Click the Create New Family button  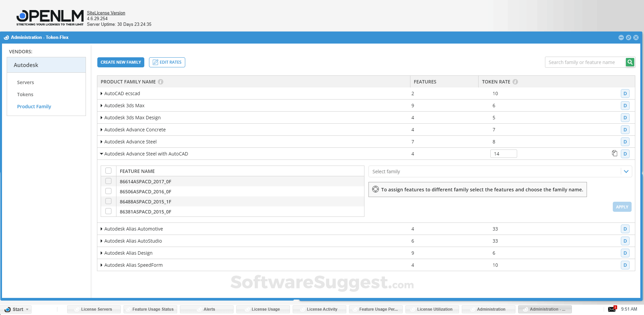tap(121, 62)
